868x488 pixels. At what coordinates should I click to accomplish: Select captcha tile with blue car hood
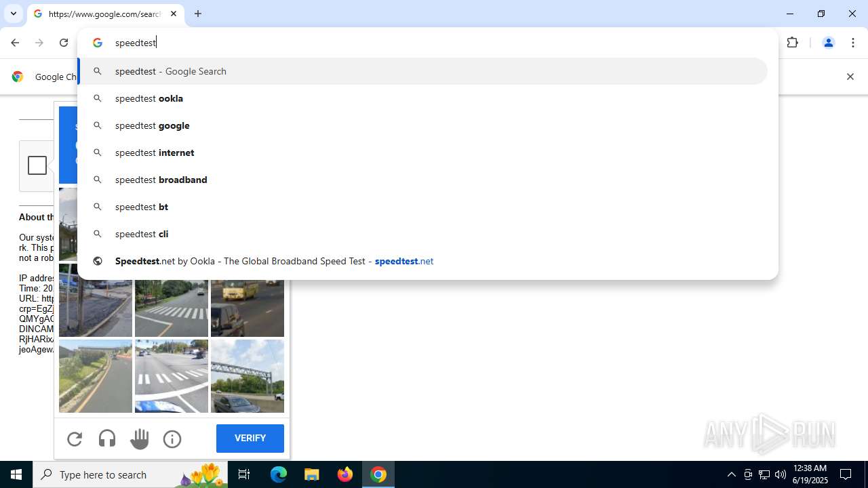click(x=172, y=376)
